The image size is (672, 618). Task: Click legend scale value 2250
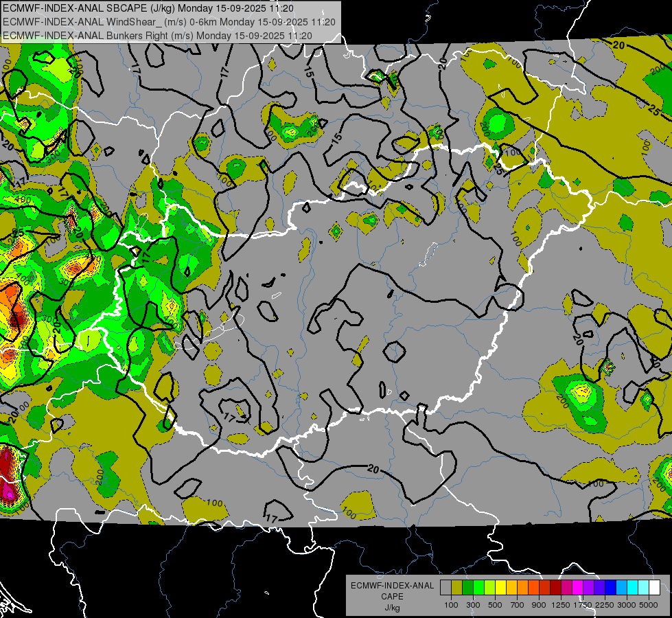[x=605, y=605]
